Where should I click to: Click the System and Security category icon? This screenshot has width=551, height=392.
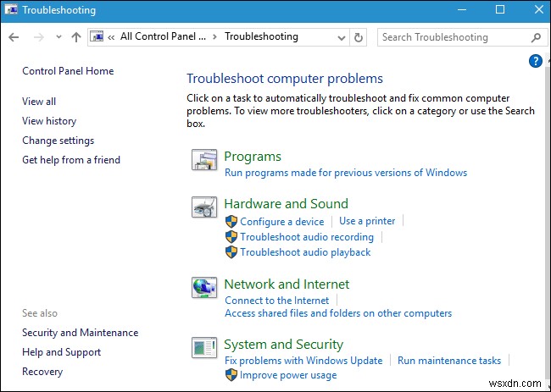tap(204, 347)
